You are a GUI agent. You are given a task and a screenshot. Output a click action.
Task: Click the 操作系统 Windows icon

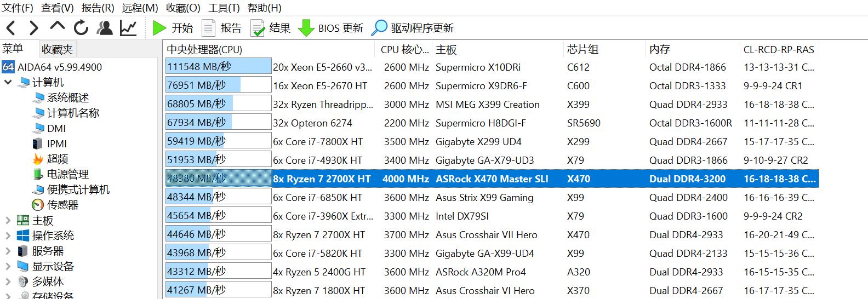click(x=23, y=235)
